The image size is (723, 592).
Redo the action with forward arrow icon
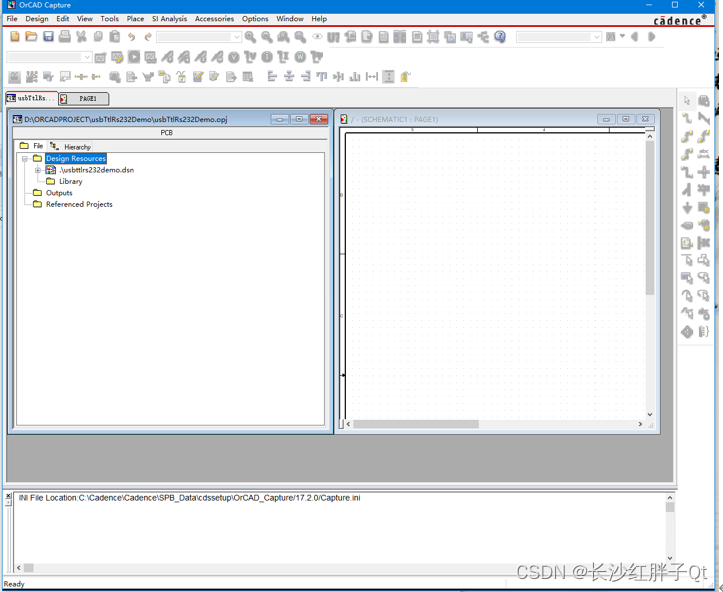(148, 36)
